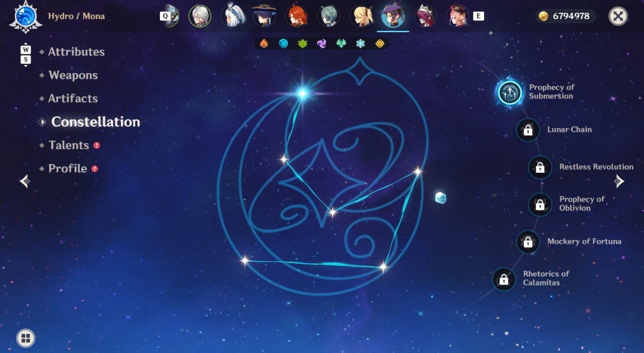Select the Cryo snowflake element filter

coord(360,44)
